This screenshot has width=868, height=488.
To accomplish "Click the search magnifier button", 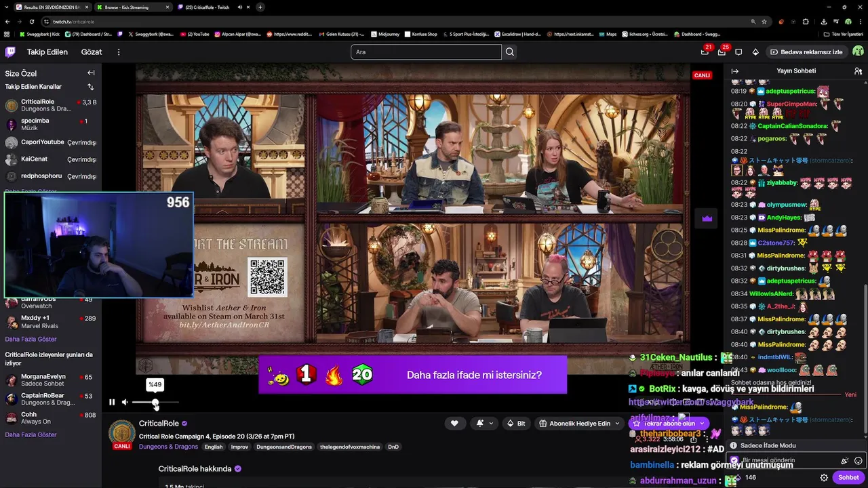I will [510, 52].
